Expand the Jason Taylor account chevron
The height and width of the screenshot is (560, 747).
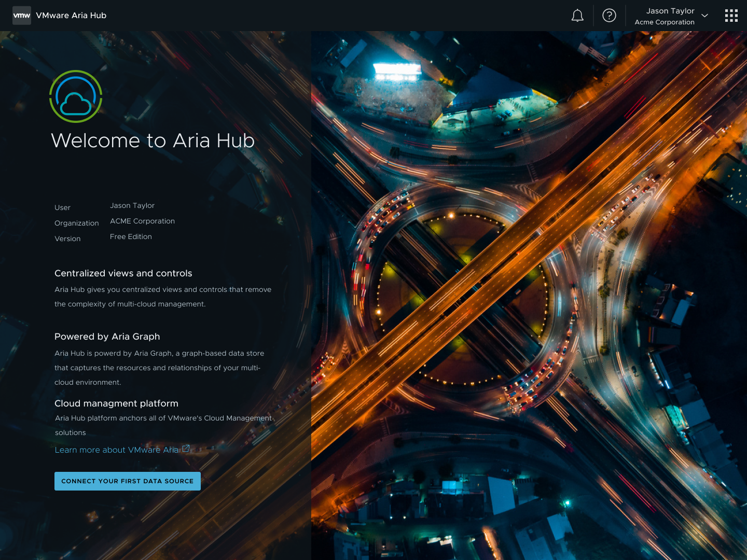point(704,16)
